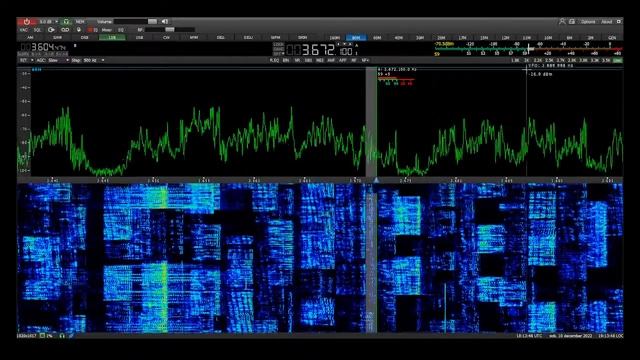Select the highlighted LSB mode
This screenshot has width=640, height=360.
click(112, 38)
